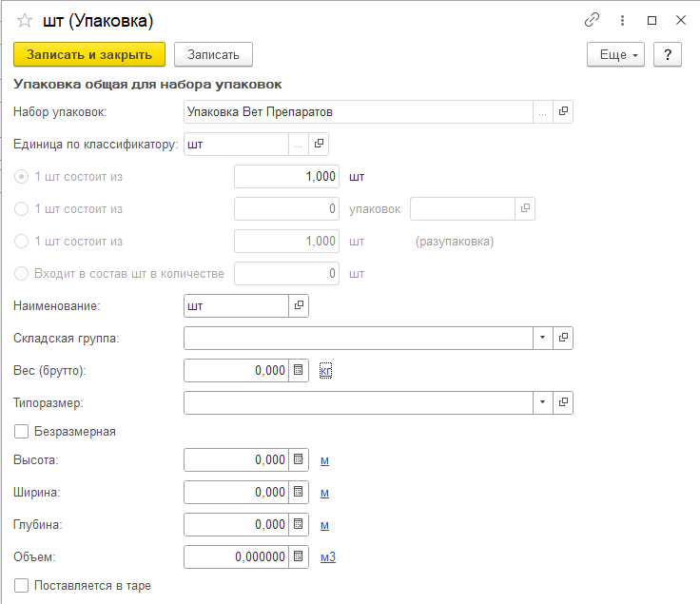Open the Наименование field editor icon
Viewport: 700px width, 604px height.
[x=299, y=306]
